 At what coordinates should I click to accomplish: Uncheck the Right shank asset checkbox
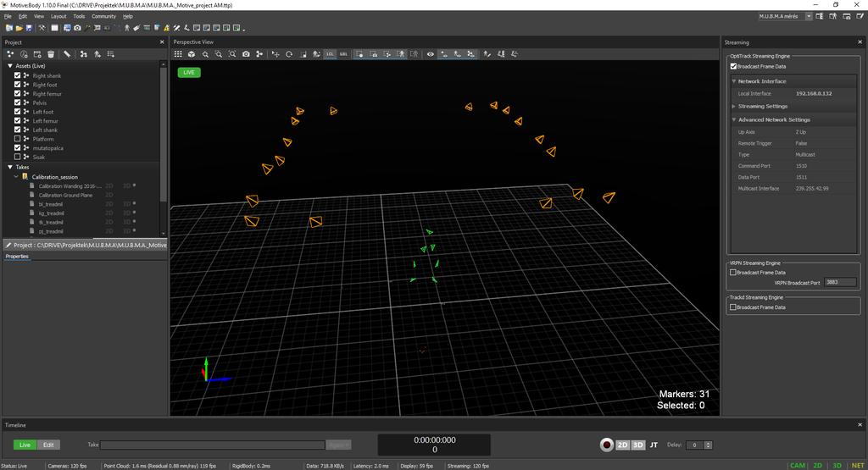[17, 75]
